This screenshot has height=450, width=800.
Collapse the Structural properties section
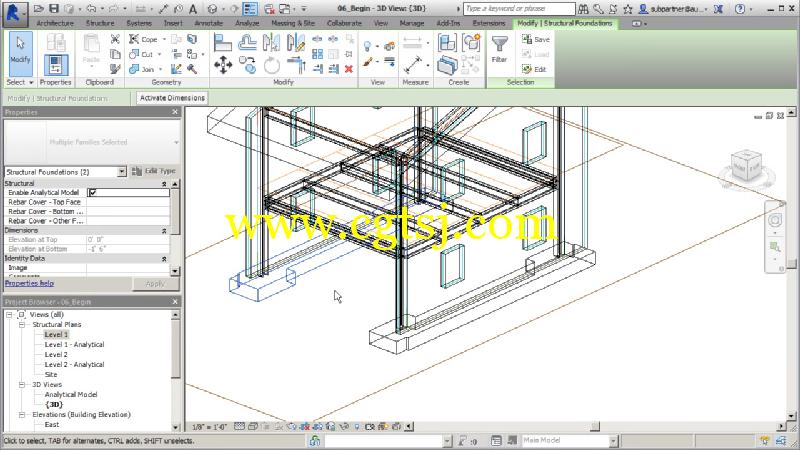pos(164,184)
